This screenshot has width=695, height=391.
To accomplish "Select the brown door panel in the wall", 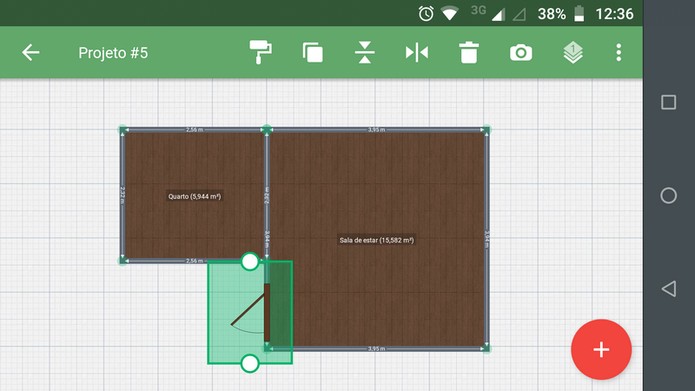I will point(267,313).
